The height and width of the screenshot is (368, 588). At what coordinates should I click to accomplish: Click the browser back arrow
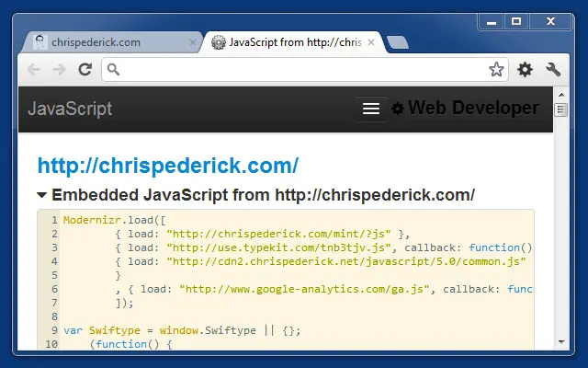[34, 70]
